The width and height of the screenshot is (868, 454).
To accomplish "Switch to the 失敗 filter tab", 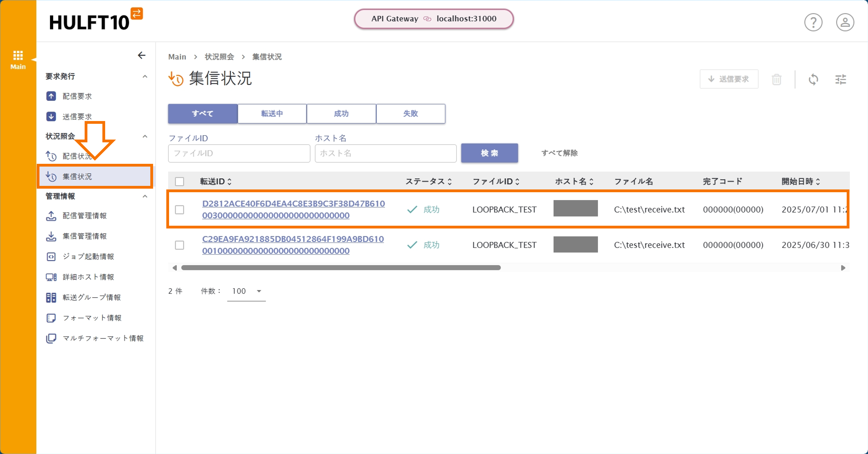I will click(410, 114).
